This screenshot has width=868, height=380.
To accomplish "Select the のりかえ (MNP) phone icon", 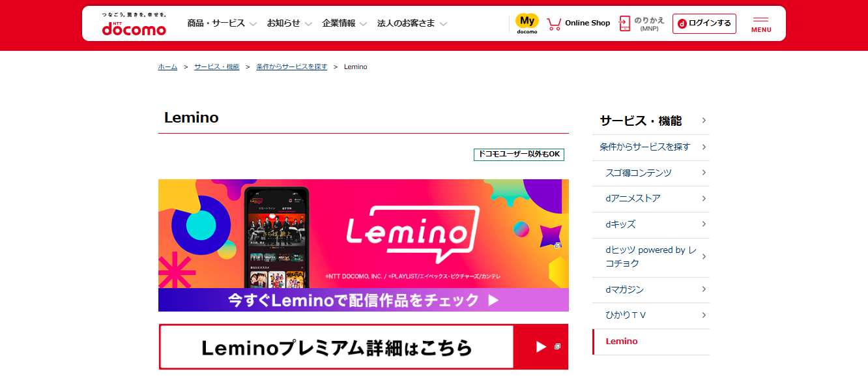I will click(625, 24).
